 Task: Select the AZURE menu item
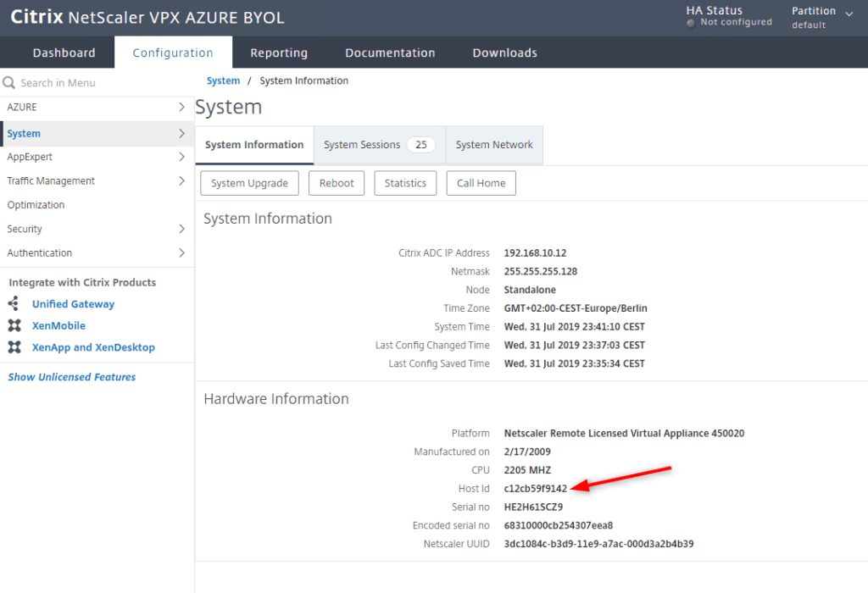97,107
